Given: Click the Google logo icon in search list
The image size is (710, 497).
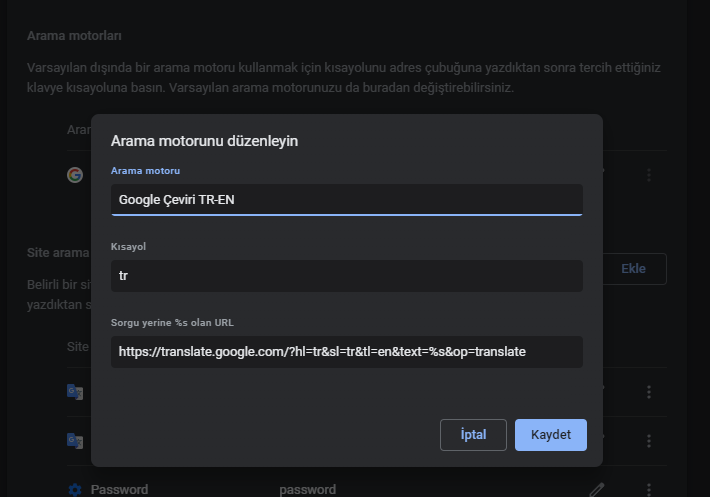Looking at the screenshot, I should click(75, 175).
